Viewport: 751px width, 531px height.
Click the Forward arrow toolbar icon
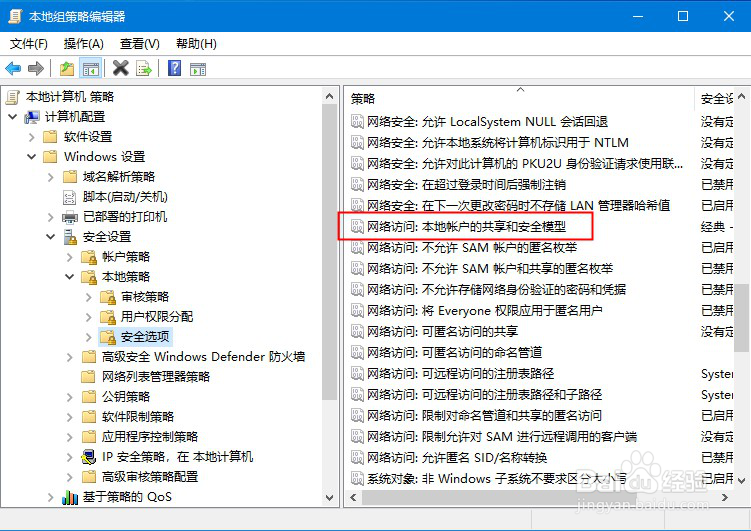point(36,69)
